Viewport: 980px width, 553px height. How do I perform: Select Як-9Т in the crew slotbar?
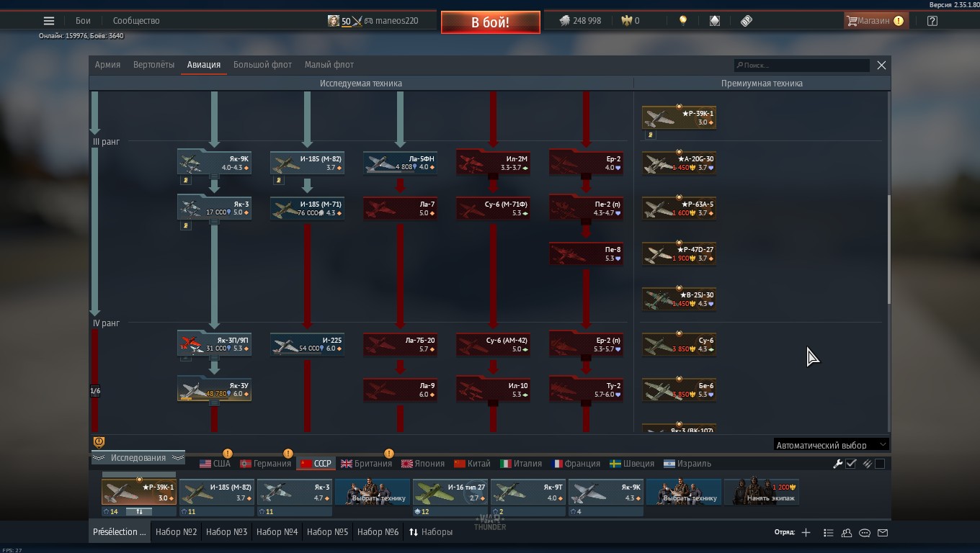pyautogui.click(x=528, y=492)
